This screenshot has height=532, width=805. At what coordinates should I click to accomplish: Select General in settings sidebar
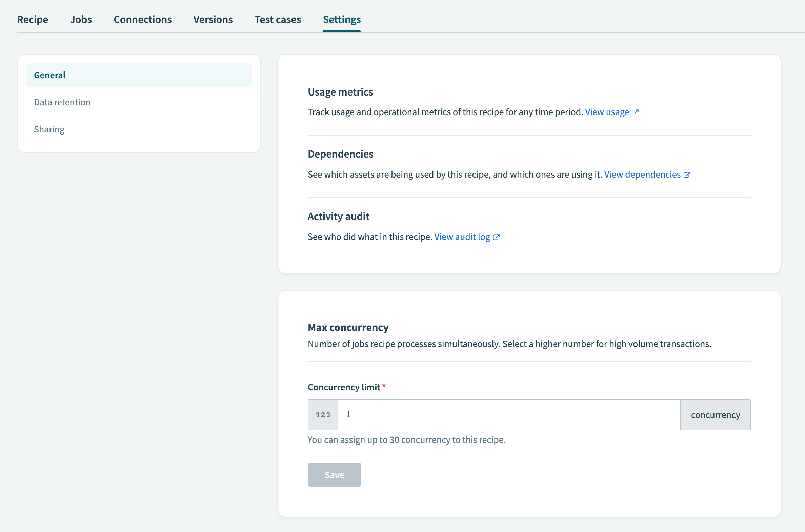coord(139,75)
